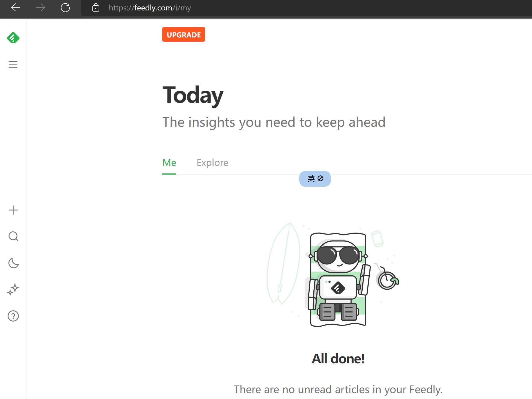Open the sparkle AI icon in sidebar
The width and height of the screenshot is (532, 399).
(13, 289)
